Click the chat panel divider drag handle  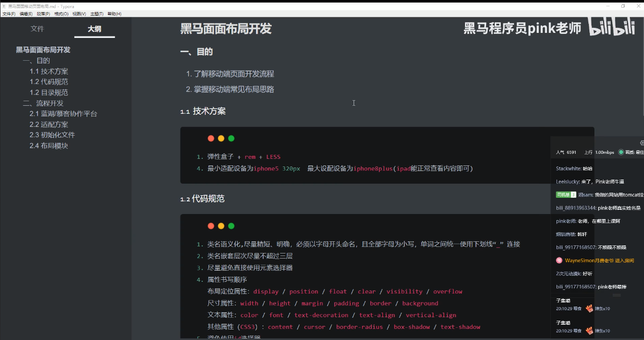(617, 295)
